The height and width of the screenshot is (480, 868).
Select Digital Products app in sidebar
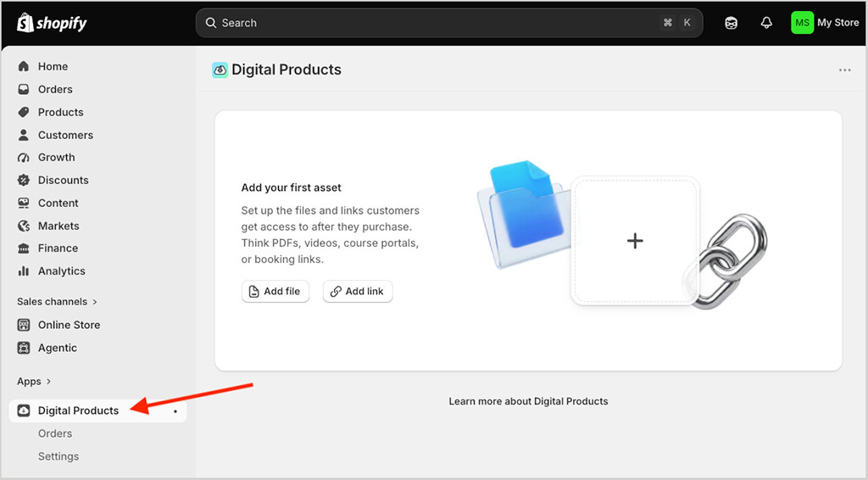pyautogui.click(x=97, y=410)
